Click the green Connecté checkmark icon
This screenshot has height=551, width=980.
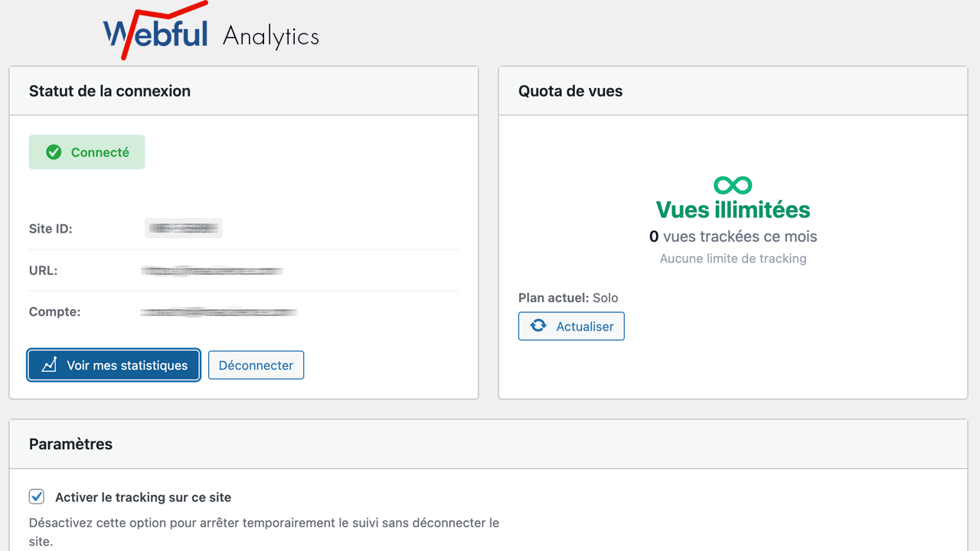point(54,152)
